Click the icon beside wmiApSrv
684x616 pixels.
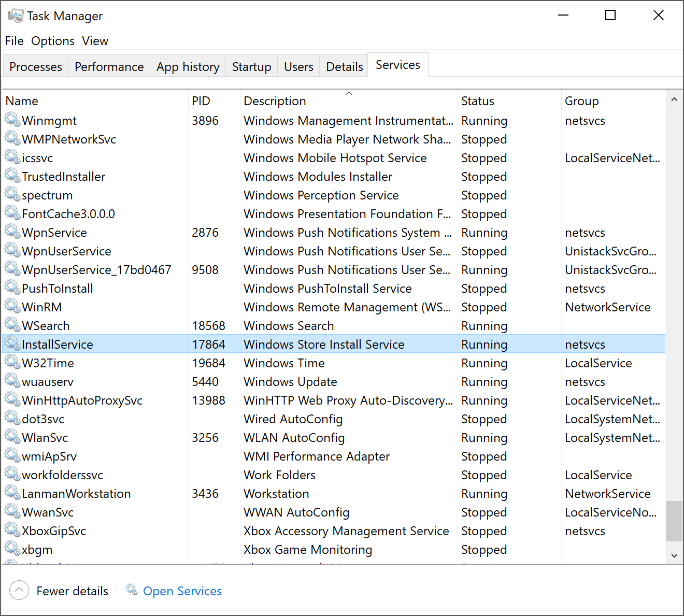(12, 455)
